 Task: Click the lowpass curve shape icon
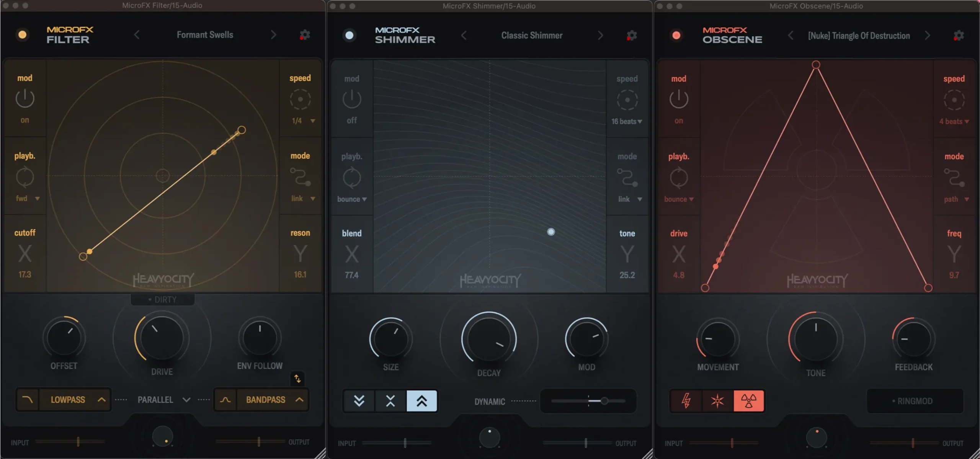click(x=28, y=400)
